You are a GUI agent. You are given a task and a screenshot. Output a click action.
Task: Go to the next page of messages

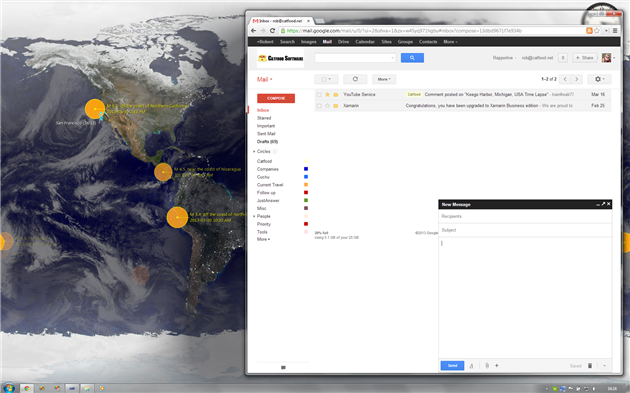pos(577,79)
